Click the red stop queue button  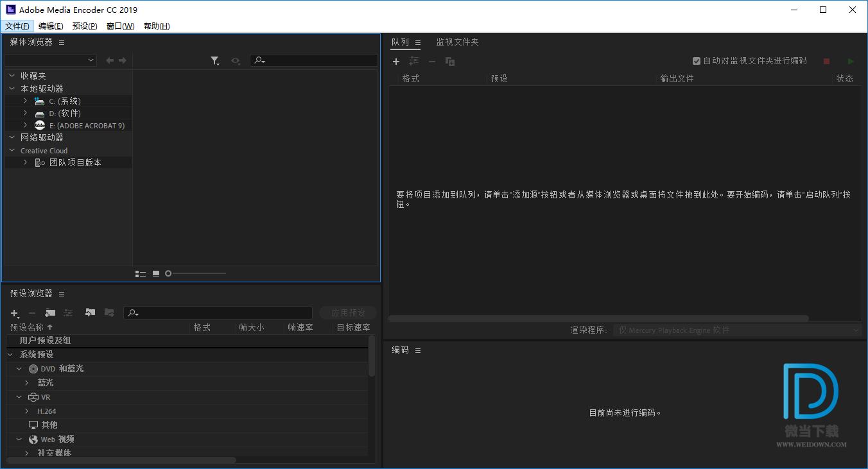827,61
